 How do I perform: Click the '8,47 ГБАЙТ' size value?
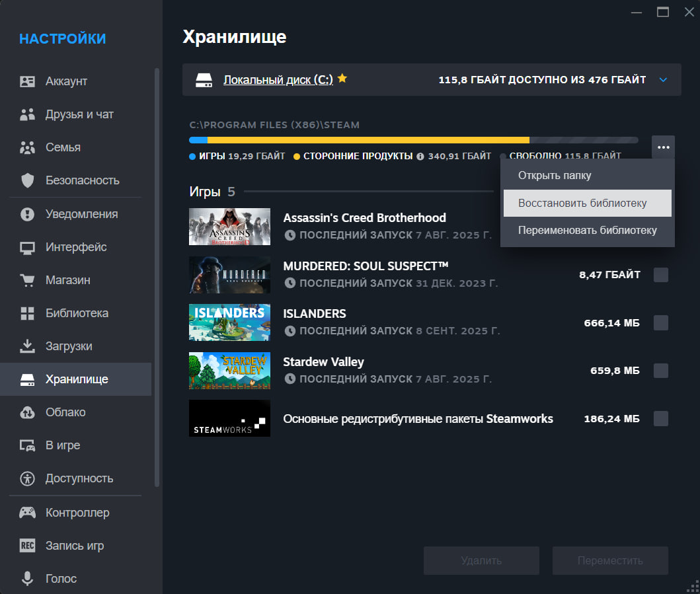coord(609,275)
